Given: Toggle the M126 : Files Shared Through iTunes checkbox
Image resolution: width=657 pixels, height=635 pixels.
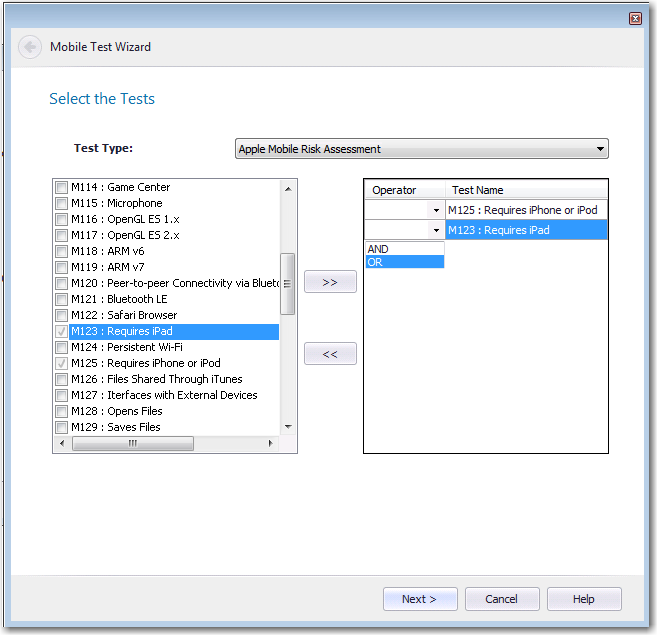Looking at the screenshot, I should (62, 379).
